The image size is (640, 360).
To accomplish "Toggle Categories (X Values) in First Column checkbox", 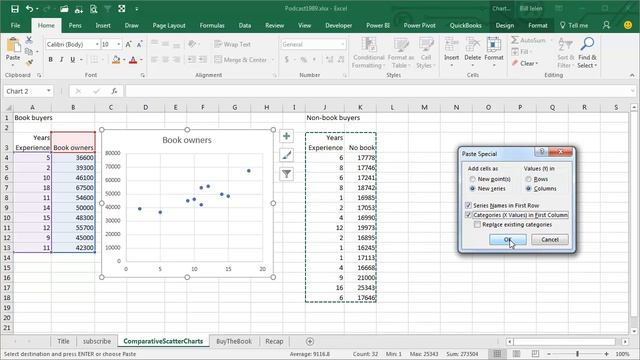I will [x=468, y=215].
